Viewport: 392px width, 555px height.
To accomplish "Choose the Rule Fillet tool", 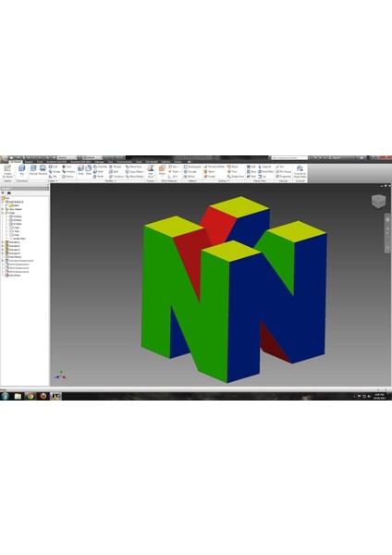I will 266,172.
